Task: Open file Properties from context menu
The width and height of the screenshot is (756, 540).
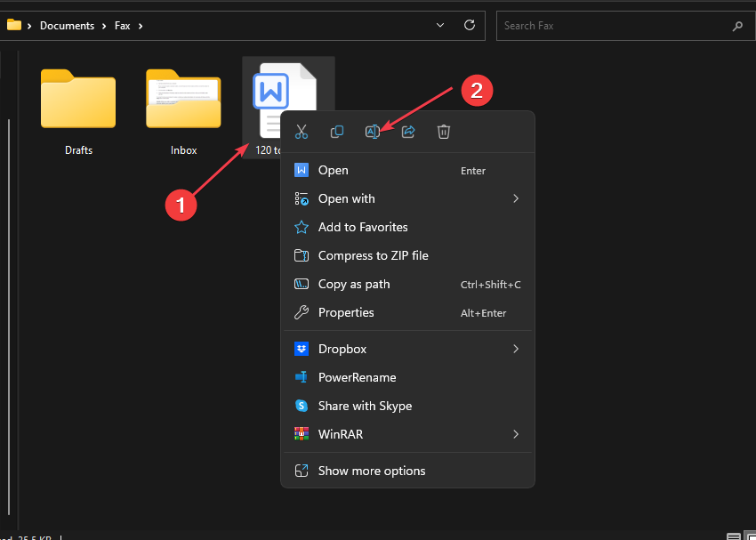Action: (x=346, y=312)
